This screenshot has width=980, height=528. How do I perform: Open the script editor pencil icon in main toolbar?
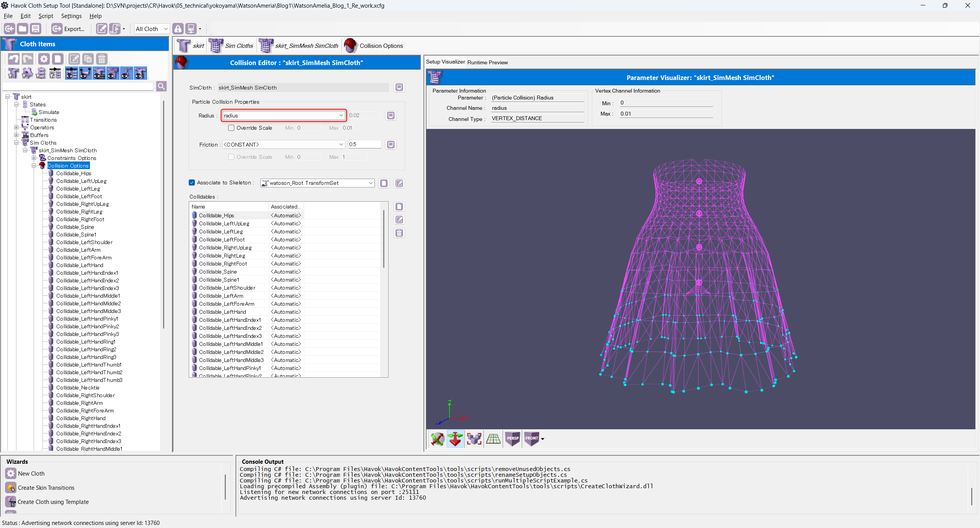point(101,29)
